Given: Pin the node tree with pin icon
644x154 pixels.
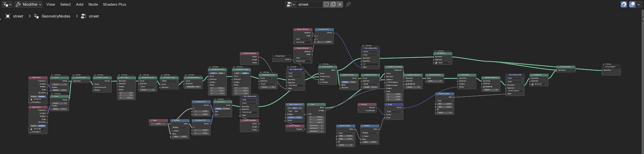Looking at the screenshot, I should tap(348, 4).
